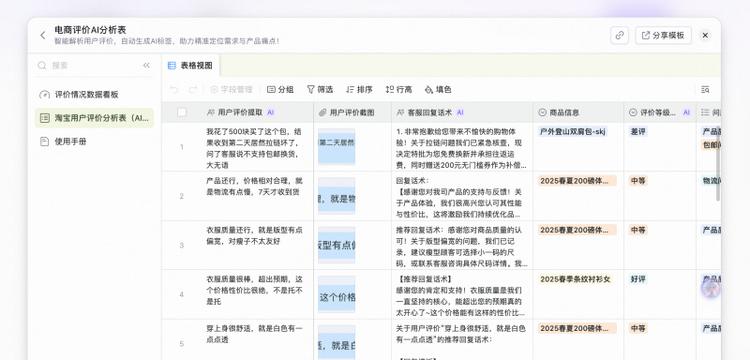The height and width of the screenshot is (360, 750).
Task: Open the screenshot thumbnail in row 2
Action: pos(337,196)
